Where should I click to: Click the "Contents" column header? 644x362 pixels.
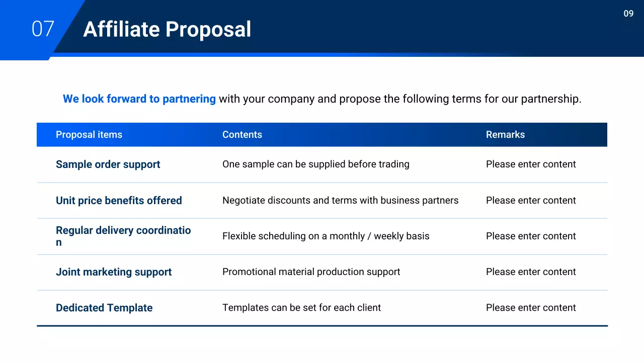pos(242,135)
